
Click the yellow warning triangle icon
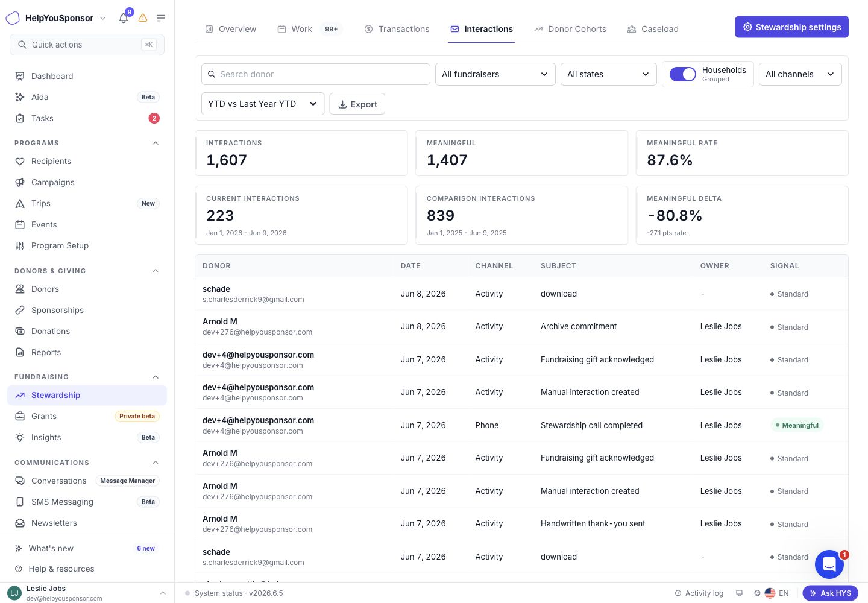[143, 18]
